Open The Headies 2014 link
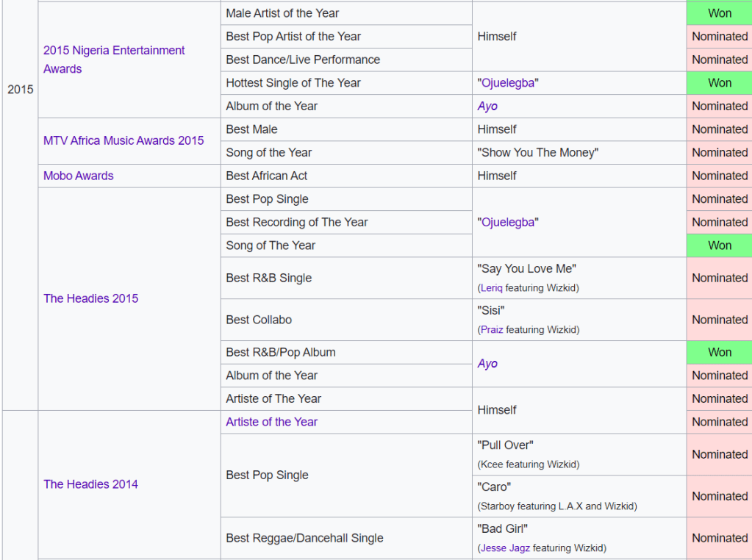Screen dimensions: 752x560 pyautogui.click(x=90, y=484)
